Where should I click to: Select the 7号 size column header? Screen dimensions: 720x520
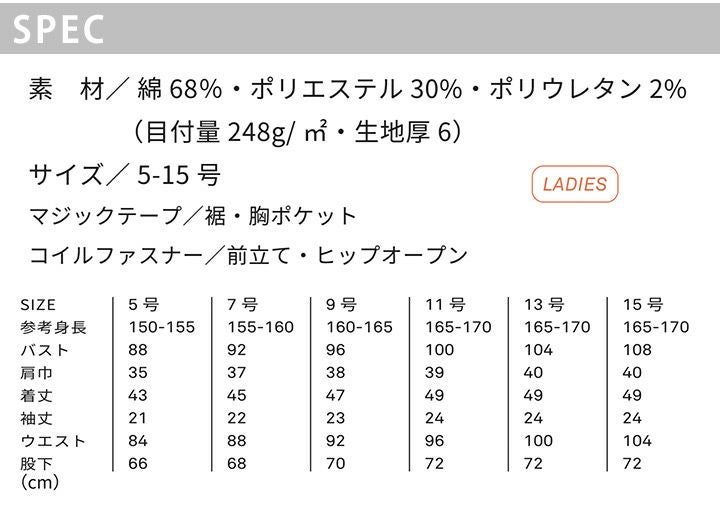[243, 304]
